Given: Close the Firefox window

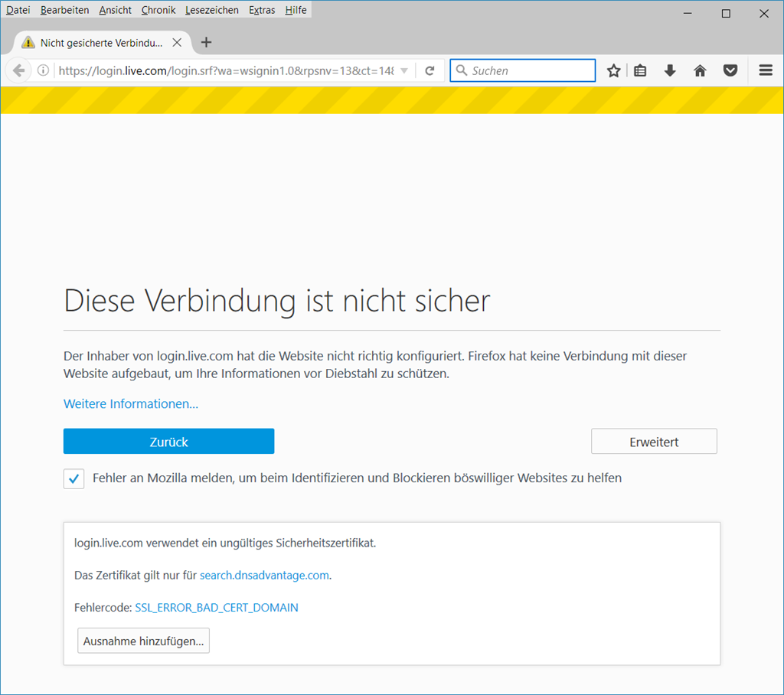Looking at the screenshot, I should (x=764, y=14).
